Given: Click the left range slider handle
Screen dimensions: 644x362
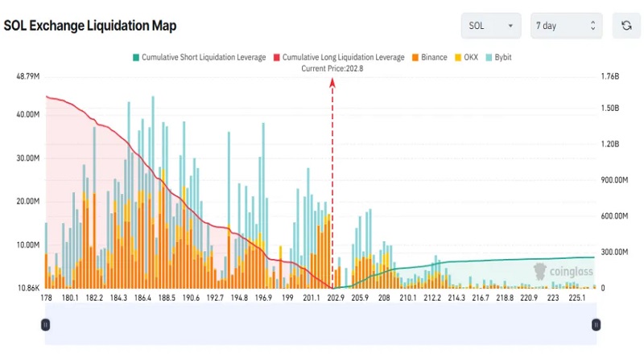Looking at the screenshot, I should click(45, 324).
